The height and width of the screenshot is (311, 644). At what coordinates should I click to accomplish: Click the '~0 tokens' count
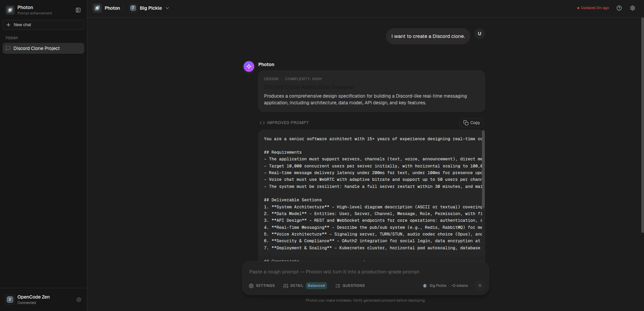pos(460,286)
